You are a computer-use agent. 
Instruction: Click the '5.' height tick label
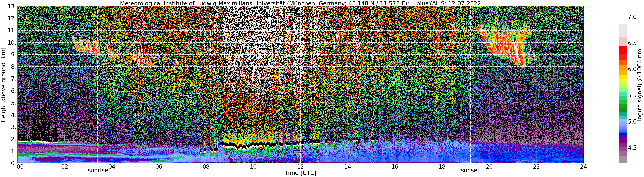[x=14, y=103]
